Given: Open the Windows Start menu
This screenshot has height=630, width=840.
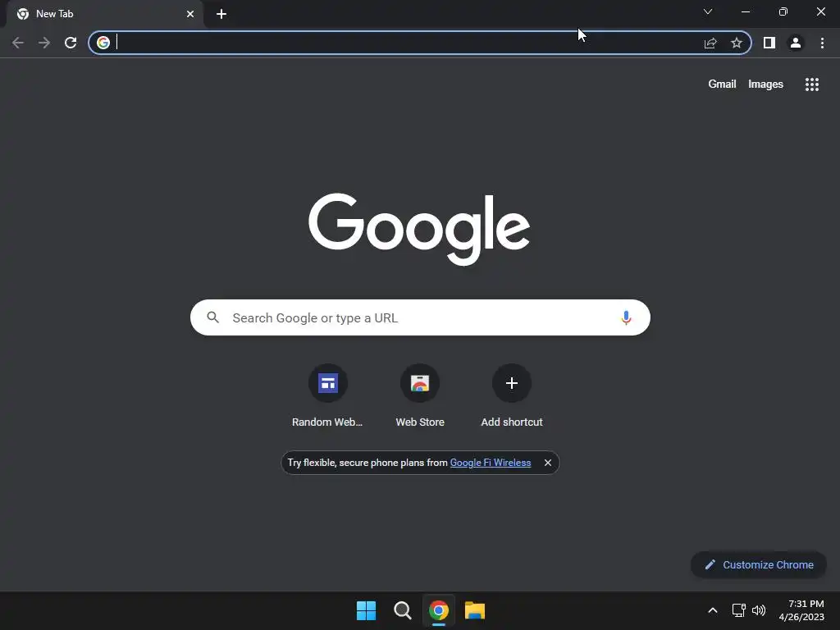Looking at the screenshot, I should pos(367,610).
